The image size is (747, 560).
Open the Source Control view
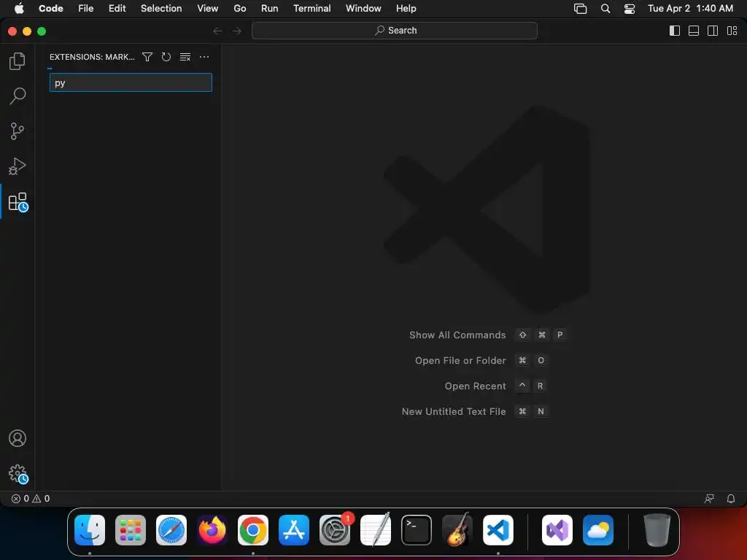[x=18, y=131]
